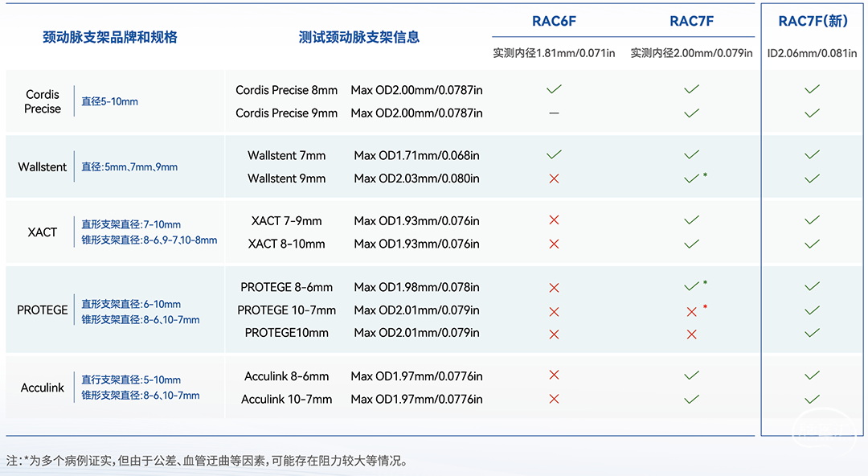Click the PROTEGE10mm stent name

(286, 333)
